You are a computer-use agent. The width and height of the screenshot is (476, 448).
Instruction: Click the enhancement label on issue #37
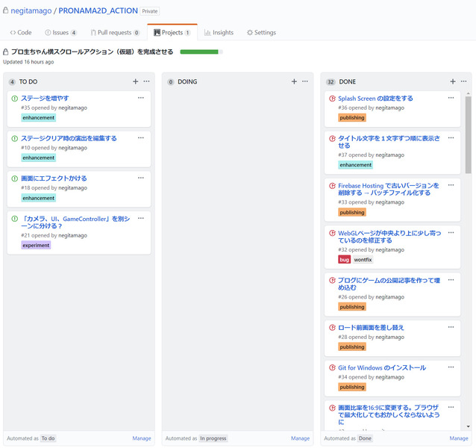click(355, 165)
